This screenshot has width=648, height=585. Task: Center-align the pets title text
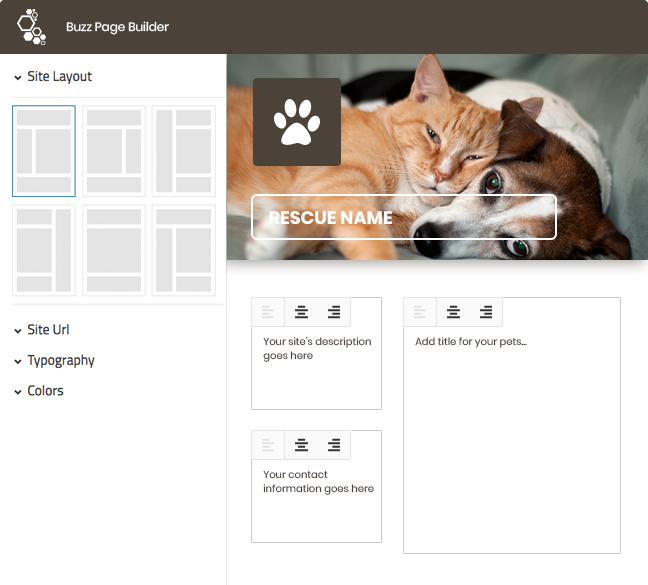453,312
